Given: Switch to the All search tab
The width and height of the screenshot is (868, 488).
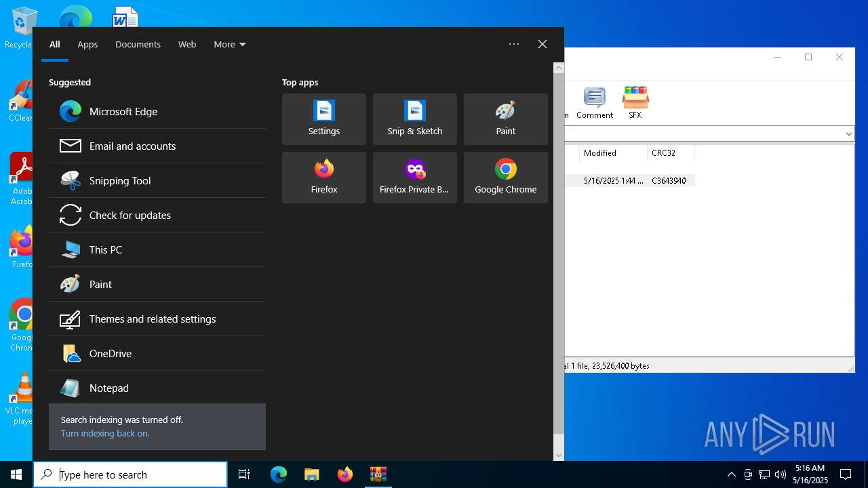Looking at the screenshot, I should (x=55, y=44).
